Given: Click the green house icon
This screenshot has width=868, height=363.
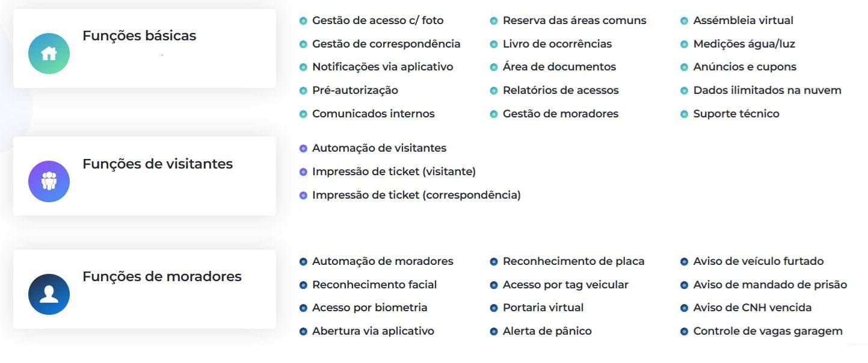Looking at the screenshot, I should coord(49,54).
